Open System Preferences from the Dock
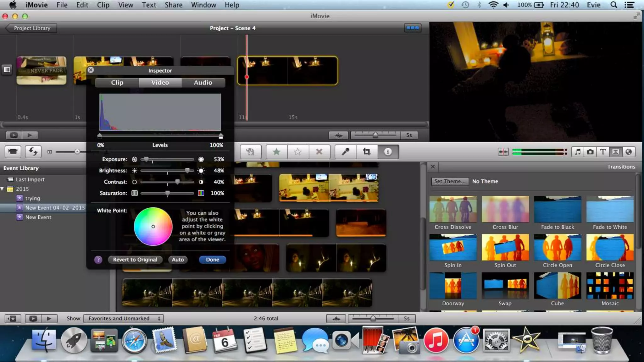644x362 pixels. pos(496,340)
